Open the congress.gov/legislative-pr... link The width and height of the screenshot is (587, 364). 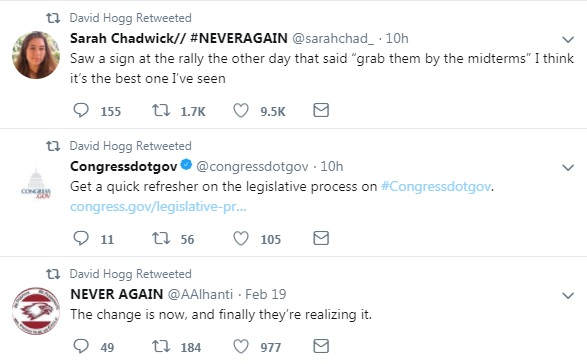158,206
